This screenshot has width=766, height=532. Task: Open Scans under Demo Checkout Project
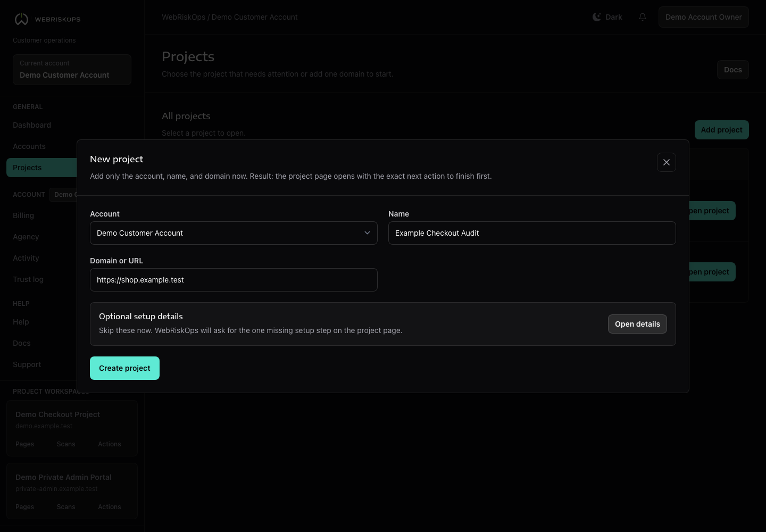click(x=66, y=444)
